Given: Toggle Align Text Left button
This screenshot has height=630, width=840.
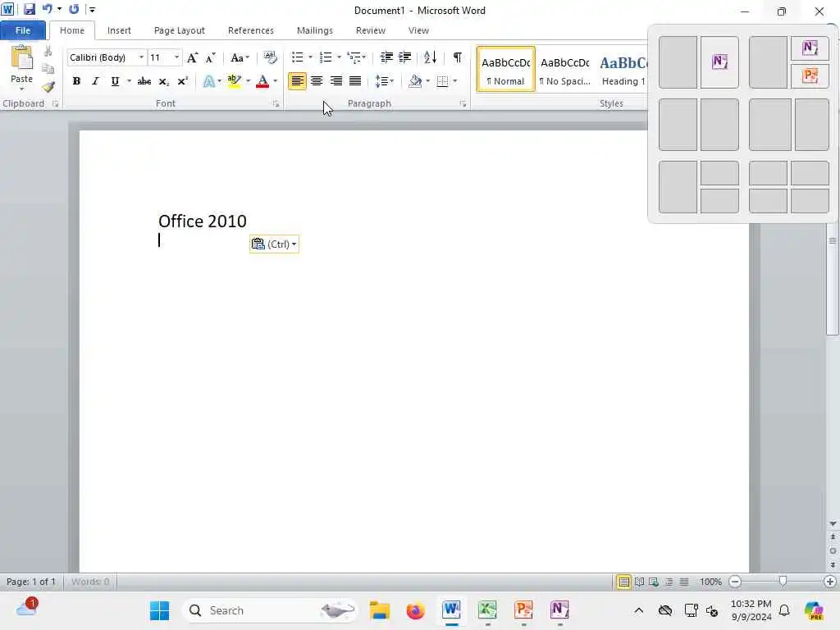Looking at the screenshot, I should point(297,81).
